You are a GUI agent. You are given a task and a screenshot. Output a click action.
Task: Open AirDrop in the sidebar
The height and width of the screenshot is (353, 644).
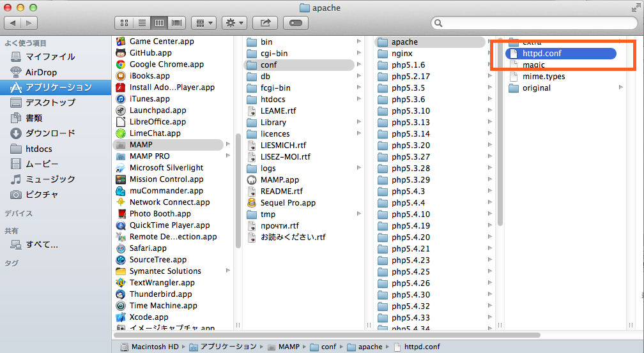[41, 72]
